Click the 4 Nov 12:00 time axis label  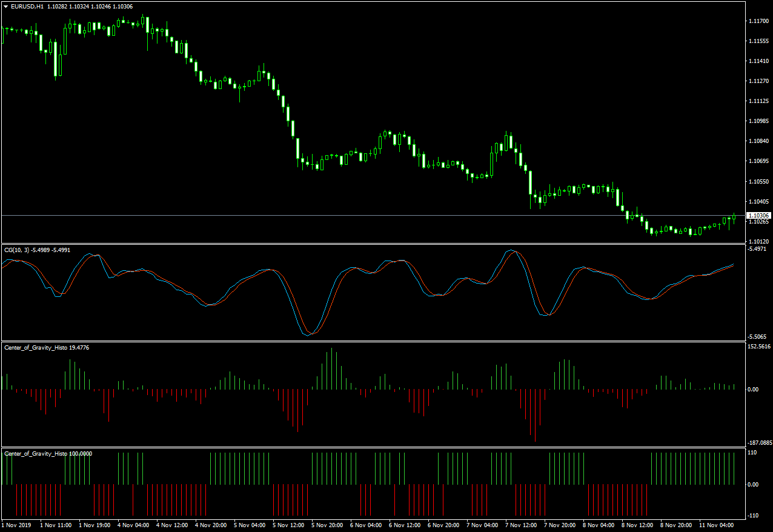(x=172, y=525)
